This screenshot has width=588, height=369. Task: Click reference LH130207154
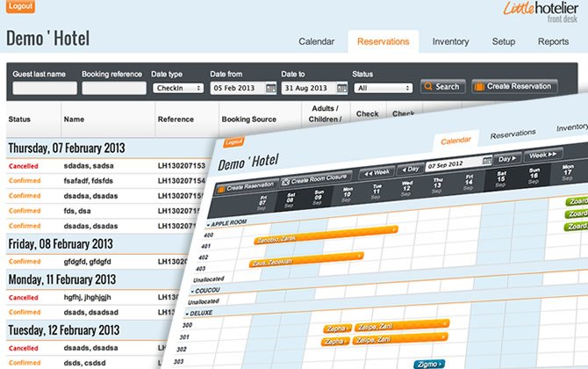(182, 181)
